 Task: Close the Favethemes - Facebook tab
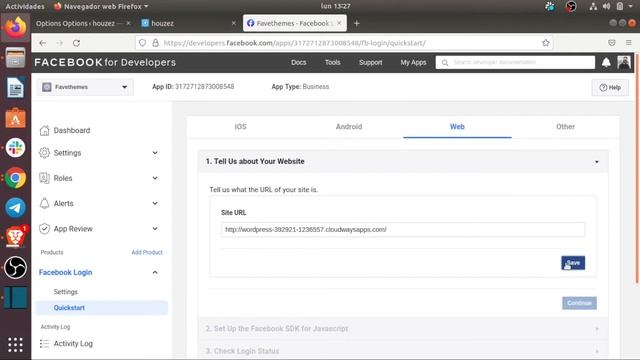coord(339,23)
